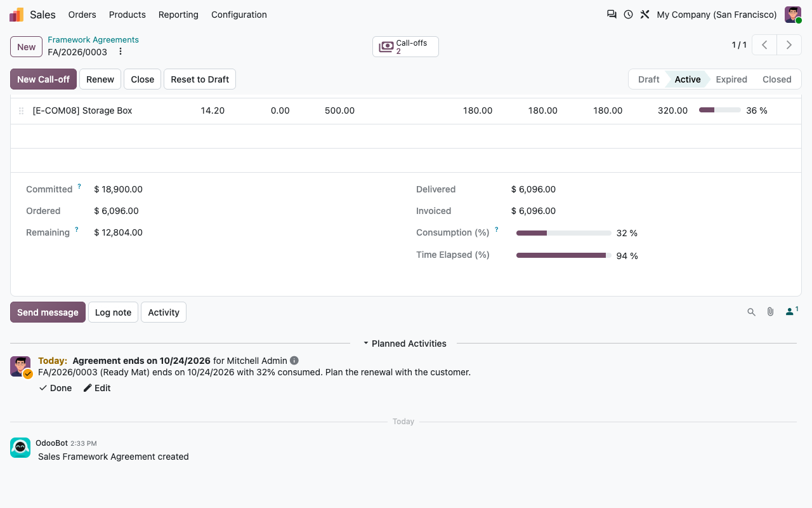Viewport: 812px width, 508px height.
Task: Go to next record arrow
Action: tap(789, 45)
